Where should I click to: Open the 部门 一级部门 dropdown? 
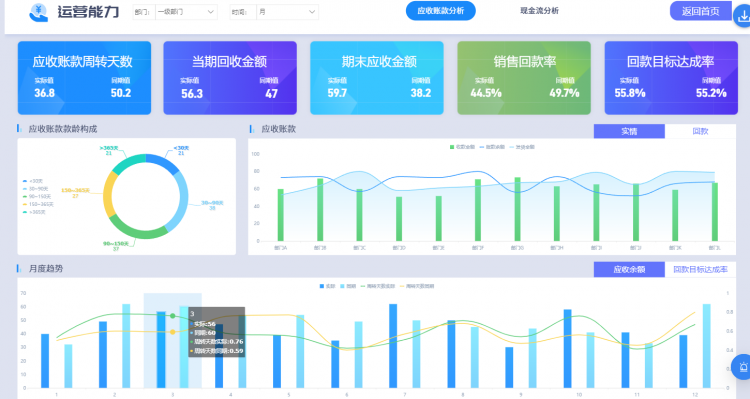click(x=187, y=12)
